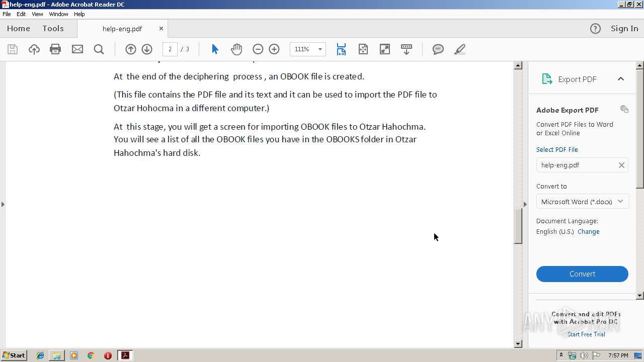
Task: Click the Convert button
Action: coord(582,274)
